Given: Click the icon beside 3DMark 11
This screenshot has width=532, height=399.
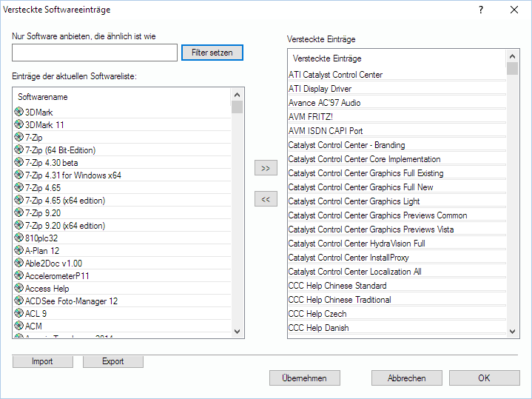Looking at the screenshot, I should pos(19,124).
